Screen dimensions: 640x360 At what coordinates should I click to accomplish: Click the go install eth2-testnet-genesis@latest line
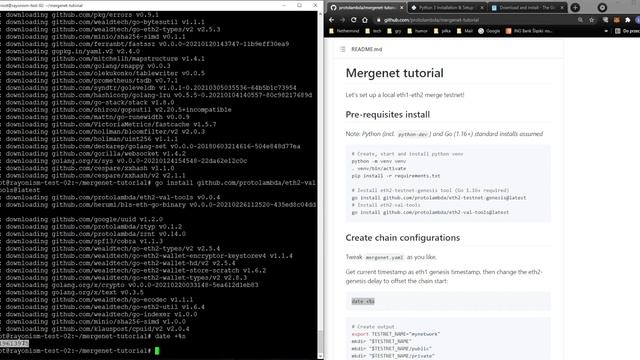439,198
